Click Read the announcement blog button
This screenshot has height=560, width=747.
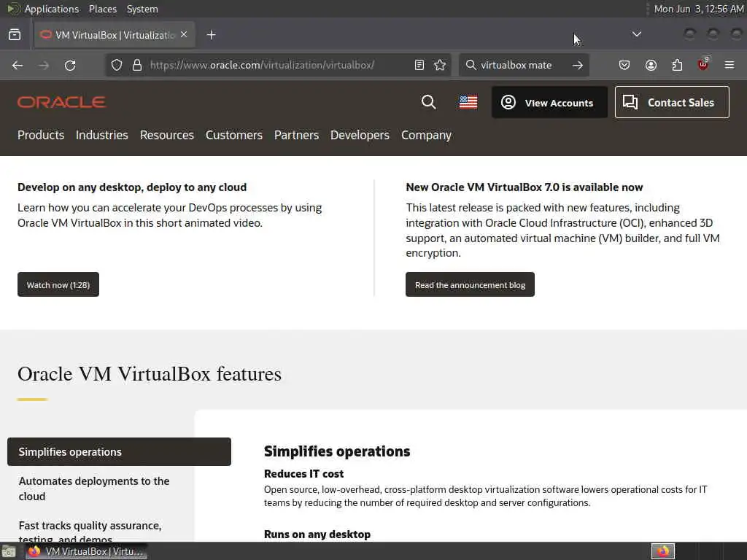click(x=470, y=285)
